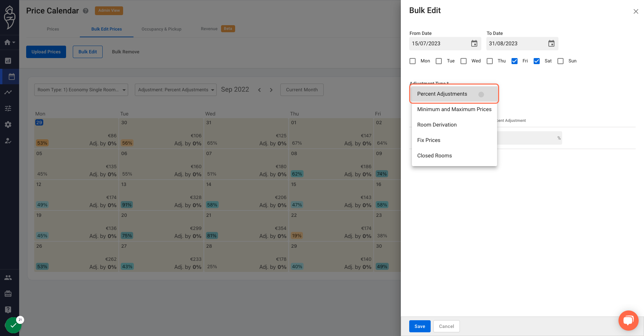Open the help question icon in sidebar
The height and width of the screenshot is (336, 644).
8,309
